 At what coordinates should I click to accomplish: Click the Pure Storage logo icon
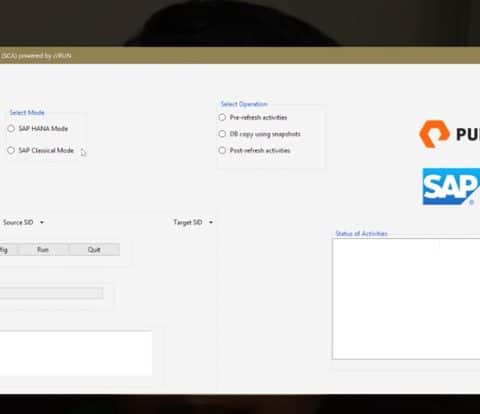(434, 134)
